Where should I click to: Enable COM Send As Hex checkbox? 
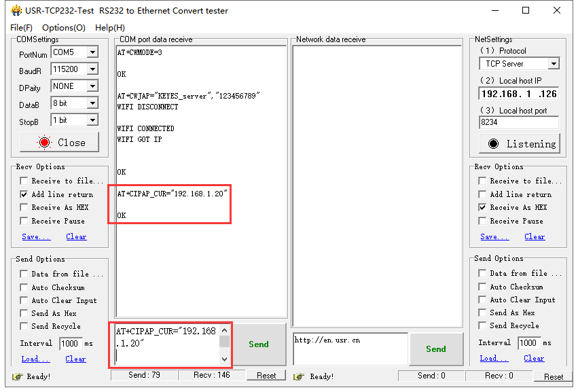tap(24, 313)
